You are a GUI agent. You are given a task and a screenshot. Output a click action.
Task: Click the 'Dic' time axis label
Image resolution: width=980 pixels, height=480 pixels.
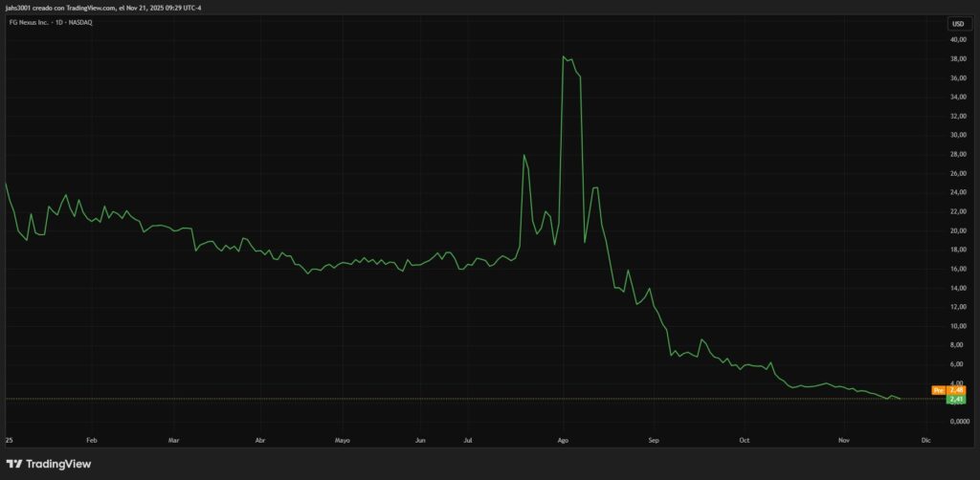926,440
